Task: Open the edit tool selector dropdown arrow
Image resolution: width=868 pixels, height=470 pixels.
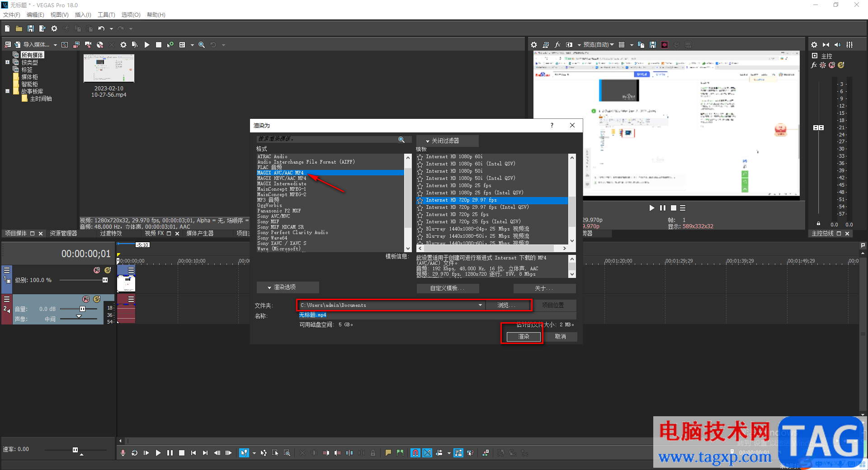Action: point(254,453)
